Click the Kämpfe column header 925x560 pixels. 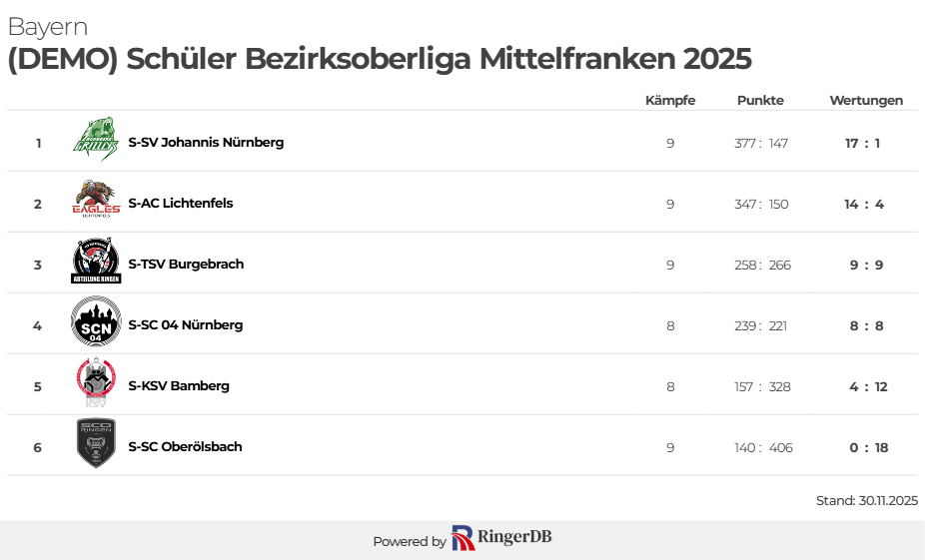[670, 100]
